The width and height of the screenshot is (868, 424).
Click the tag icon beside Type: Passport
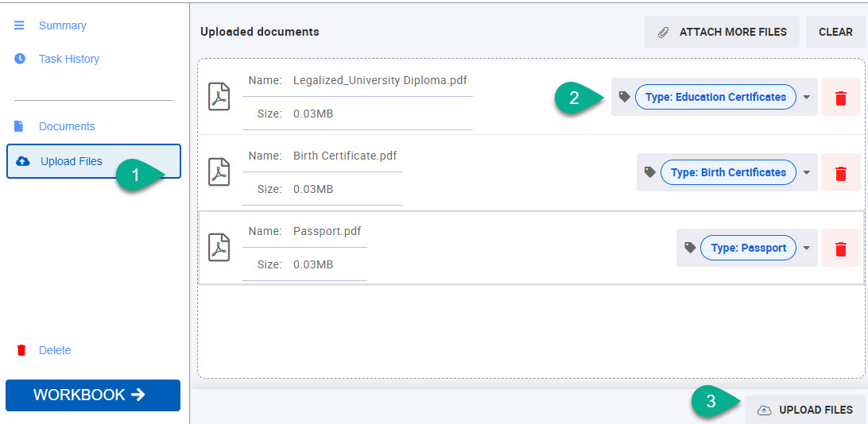click(690, 248)
